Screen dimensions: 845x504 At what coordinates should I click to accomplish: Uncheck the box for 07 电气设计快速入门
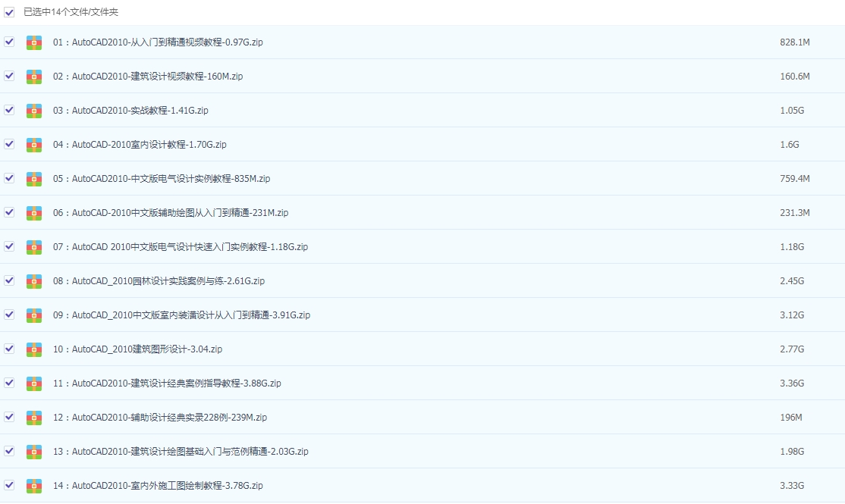pyautogui.click(x=9, y=246)
